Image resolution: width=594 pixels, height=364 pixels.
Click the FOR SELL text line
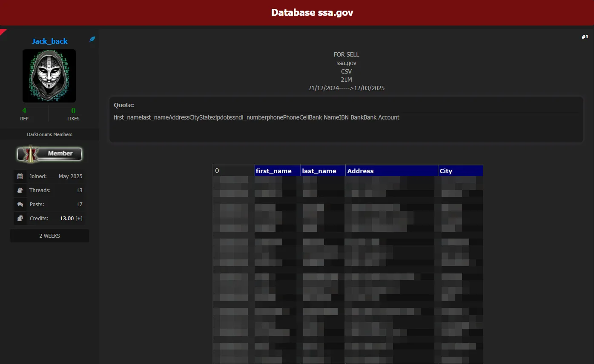tap(346, 54)
